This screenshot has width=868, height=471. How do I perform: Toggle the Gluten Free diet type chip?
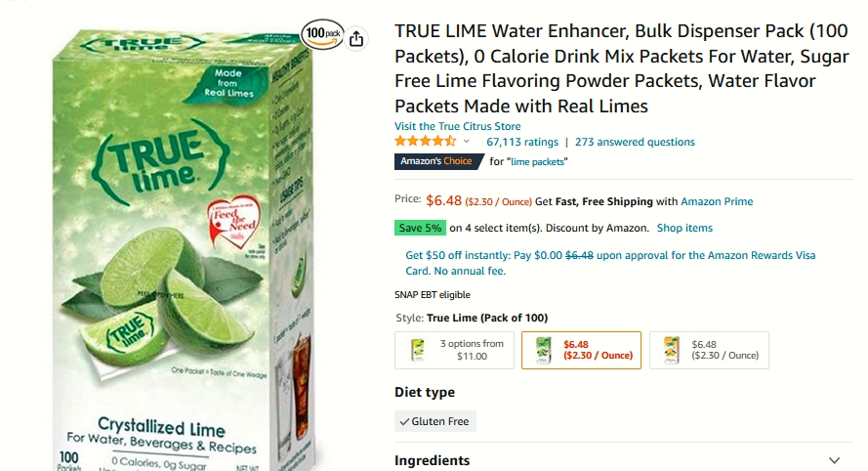point(435,421)
